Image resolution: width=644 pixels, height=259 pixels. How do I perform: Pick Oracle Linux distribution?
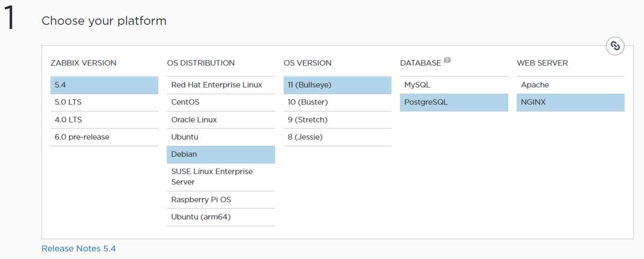pos(221,119)
